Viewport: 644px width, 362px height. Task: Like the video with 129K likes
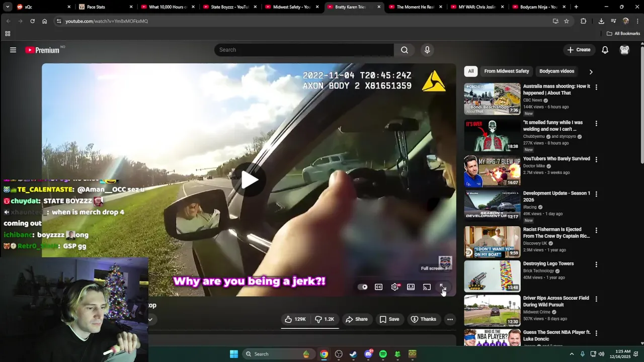(x=295, y=319)
